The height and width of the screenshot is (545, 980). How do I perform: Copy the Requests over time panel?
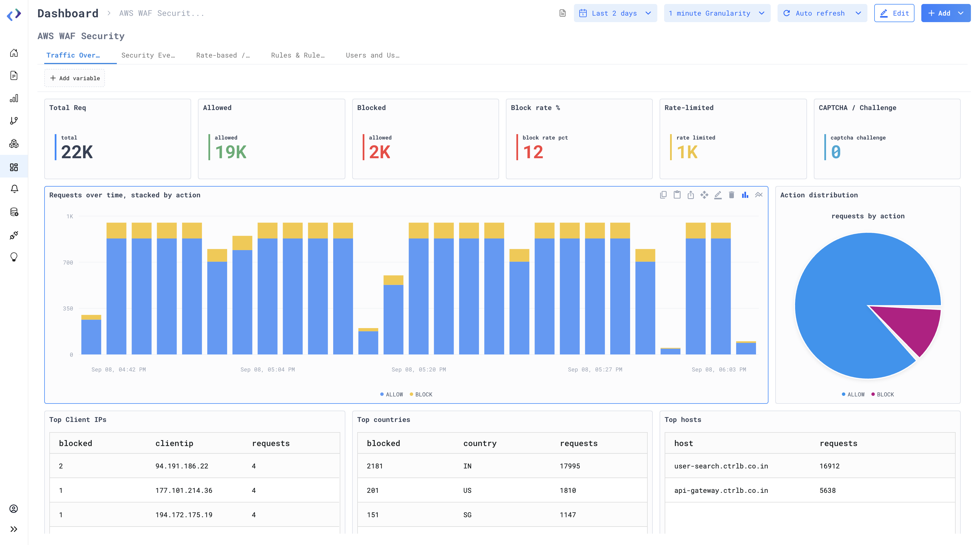[663, 195]
